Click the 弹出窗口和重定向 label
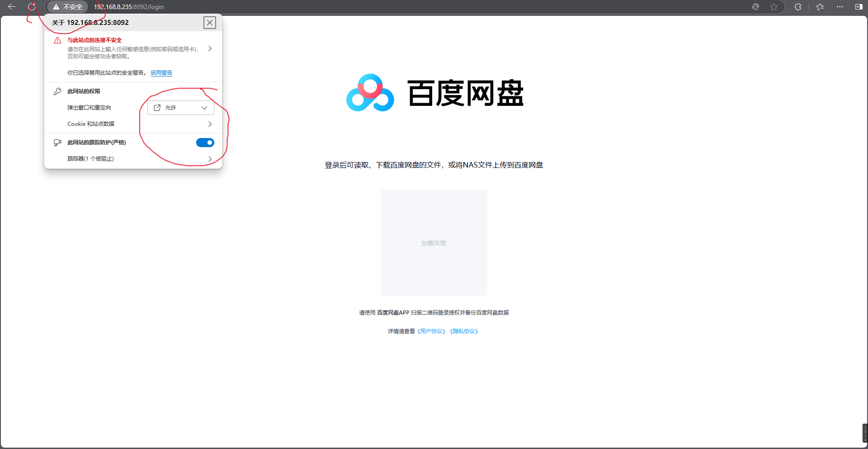Image resolution: width=868 pixels, height=449 pixels. (89, 108)
